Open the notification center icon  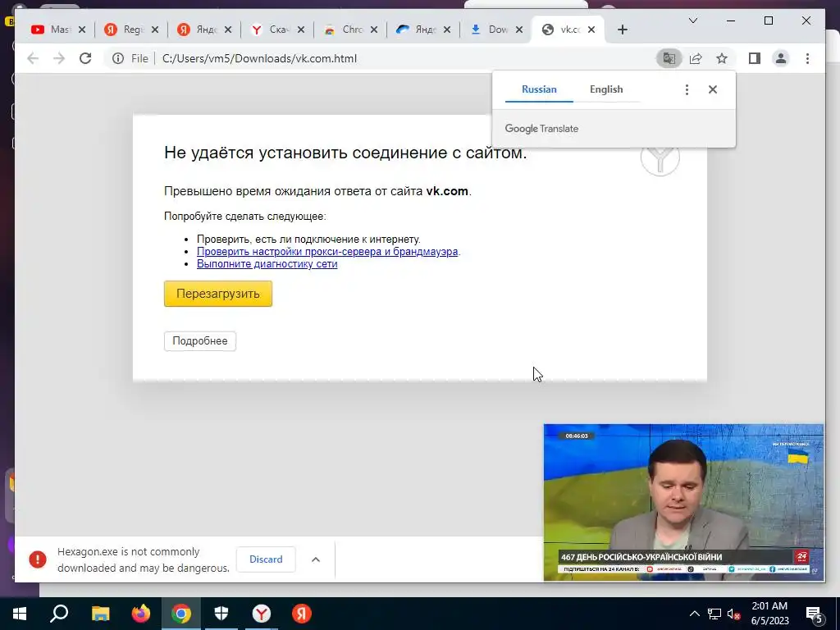click(814, 615)
